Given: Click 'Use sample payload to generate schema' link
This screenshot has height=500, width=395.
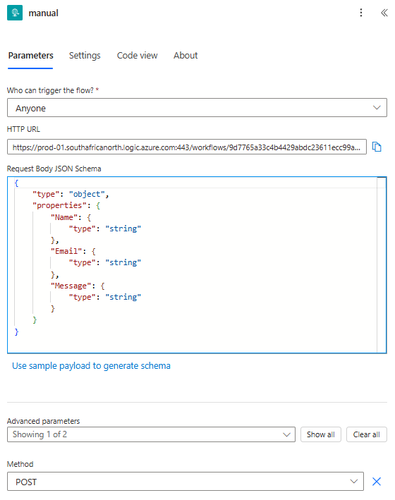Looking at the screenshot, I should pyautogui.click(x=91, y=366).
